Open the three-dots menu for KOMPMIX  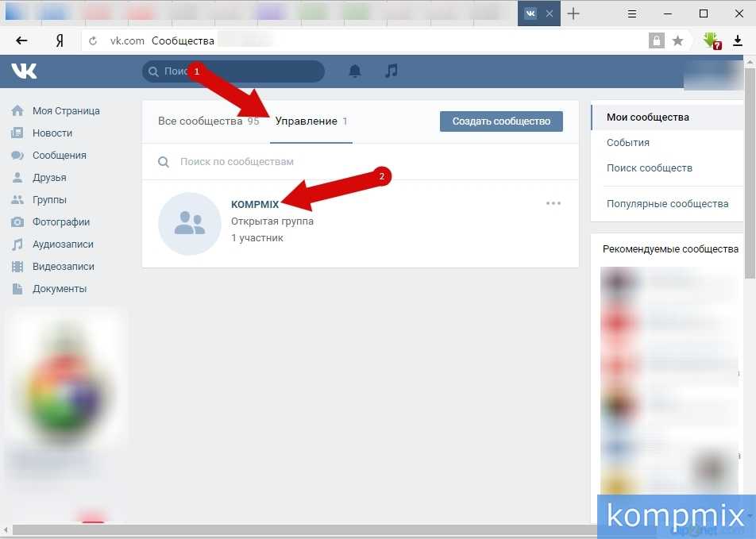pos(553,203)
